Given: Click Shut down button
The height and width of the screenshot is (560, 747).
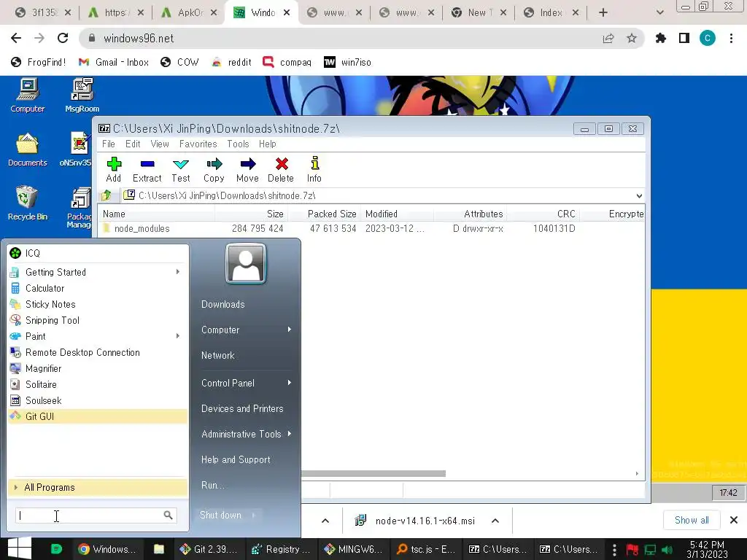Looking at the screenshot, I should [x=220, y=516].
